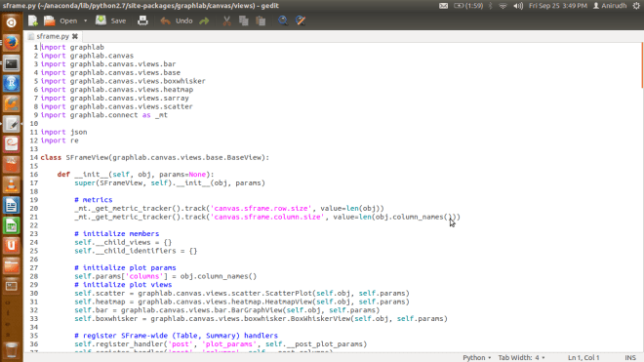Copy selection with the copy icon
The width and height of the screenshot is (644, 362).
point(244,20)
